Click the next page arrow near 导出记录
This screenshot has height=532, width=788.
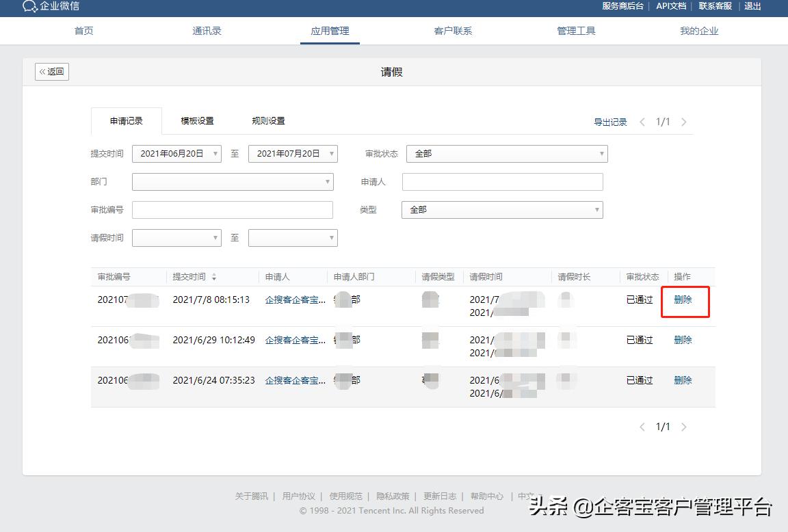[x=684, y=122]
